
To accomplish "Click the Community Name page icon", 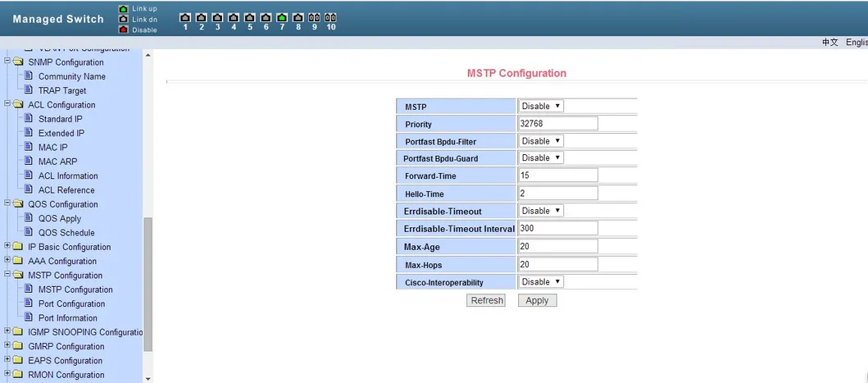I will [29, 76].
